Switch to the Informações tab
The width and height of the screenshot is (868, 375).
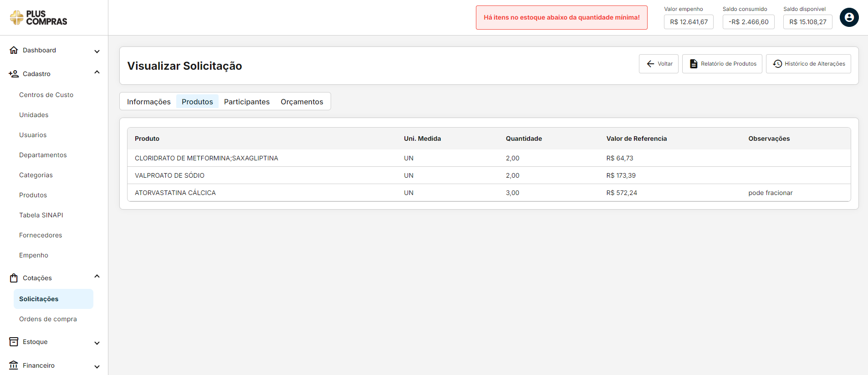[x=148, y=102]
